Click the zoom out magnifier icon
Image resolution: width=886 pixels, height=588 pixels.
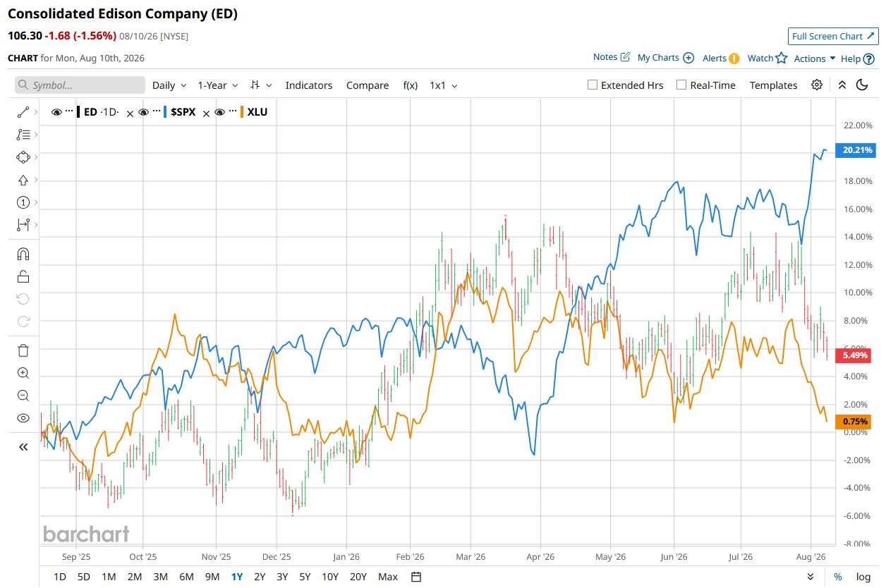pos(23,396)
